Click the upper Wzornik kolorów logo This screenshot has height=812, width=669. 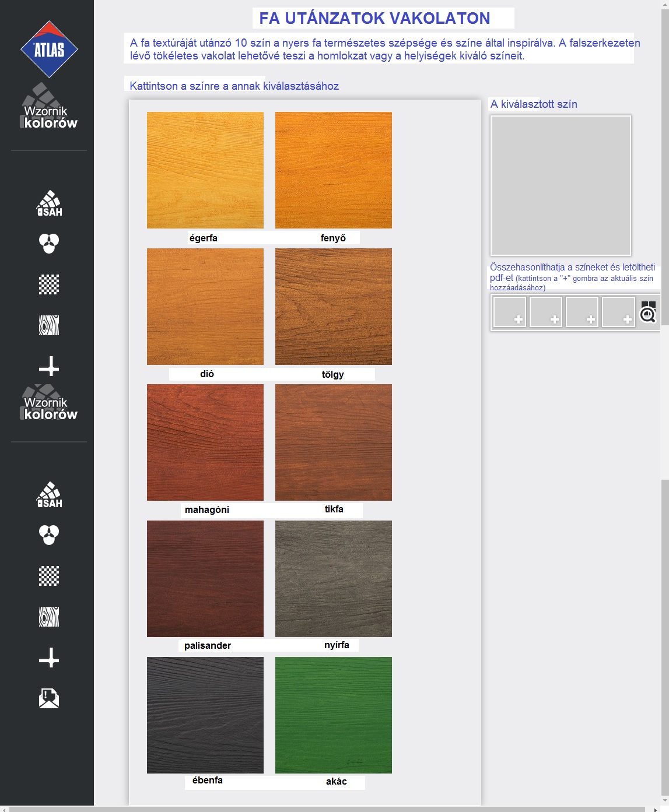[49, 108]
